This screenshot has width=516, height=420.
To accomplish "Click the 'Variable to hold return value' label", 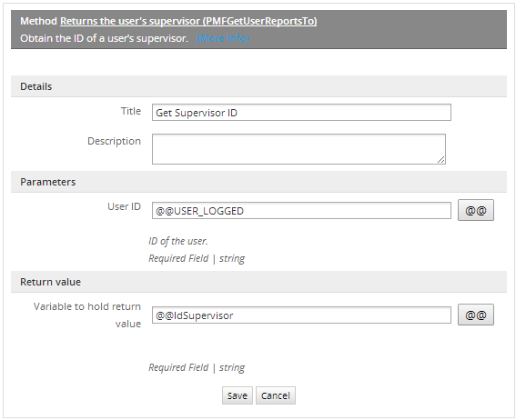I will [87, 315].
